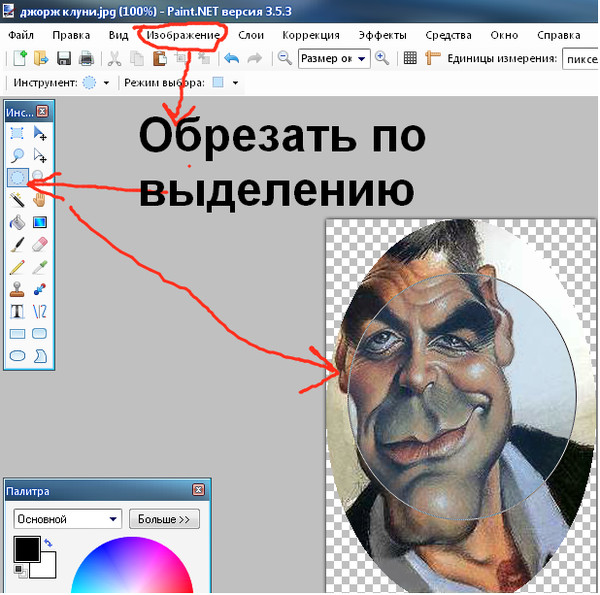Viewport: 600px width, 595px height.
Task: Close the Палитра panel
Action: pyautogui.click(x=198, y=490)
